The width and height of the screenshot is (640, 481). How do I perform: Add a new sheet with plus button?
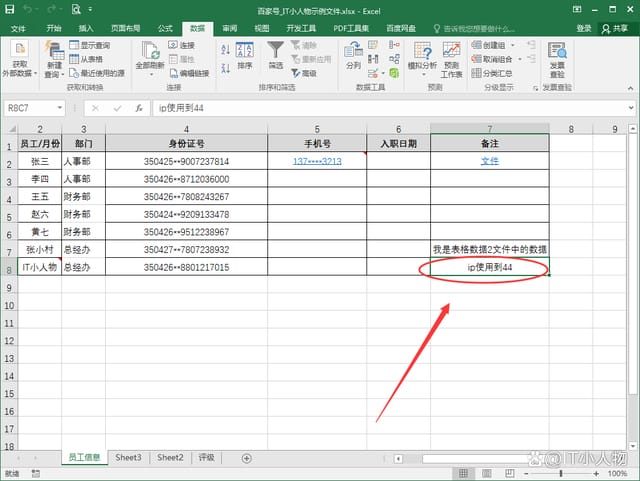click(x=247, y=457)
